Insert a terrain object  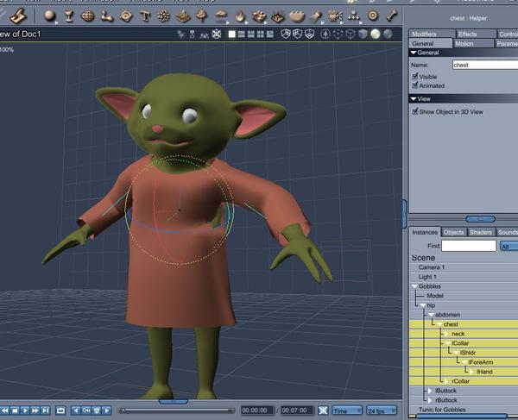point(183,16)
